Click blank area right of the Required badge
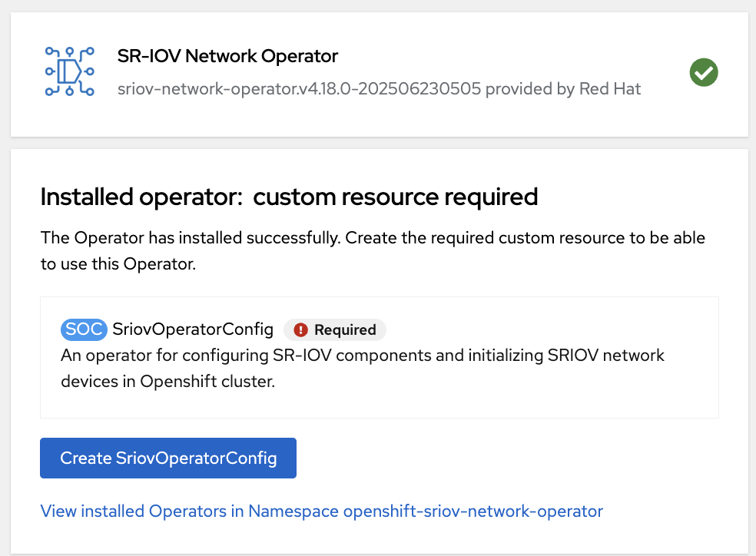Screen dimensions: 756x556 click(538, 329)
